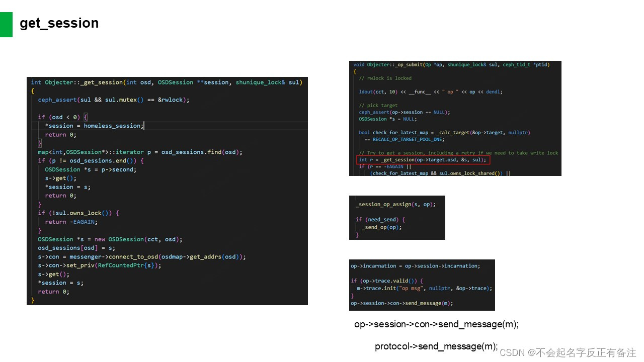Select the '// Try to get a session...' comment

click(458, 153)
